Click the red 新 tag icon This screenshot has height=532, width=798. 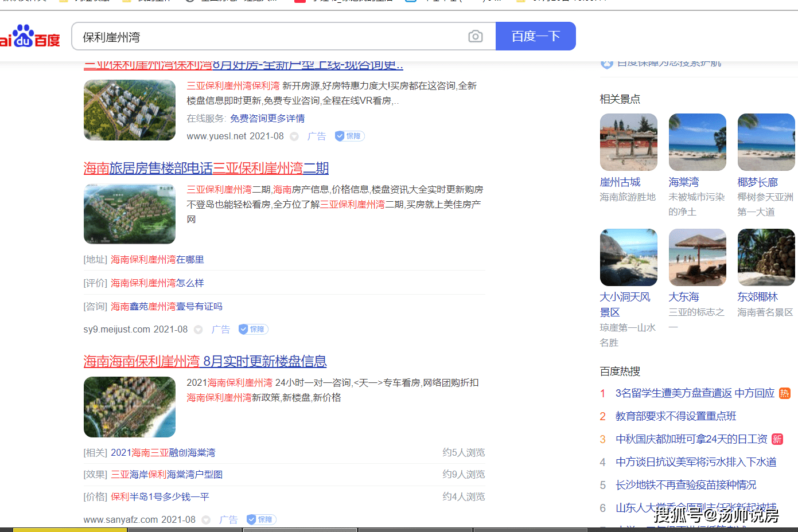(777, 439)
